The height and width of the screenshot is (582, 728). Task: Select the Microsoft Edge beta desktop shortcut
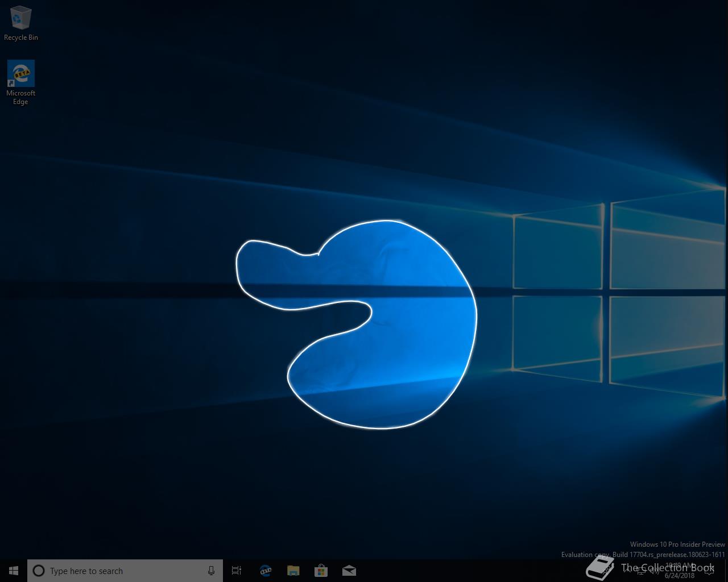20,83
